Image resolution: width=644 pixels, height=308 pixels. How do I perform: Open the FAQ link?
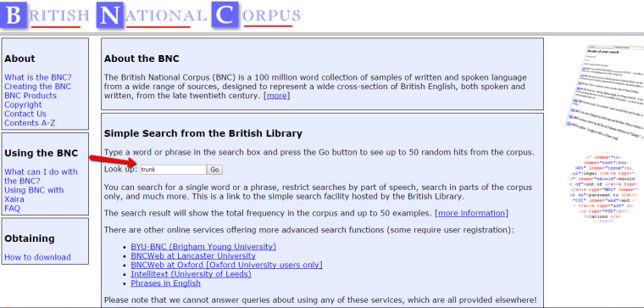(x=13, y=209)
